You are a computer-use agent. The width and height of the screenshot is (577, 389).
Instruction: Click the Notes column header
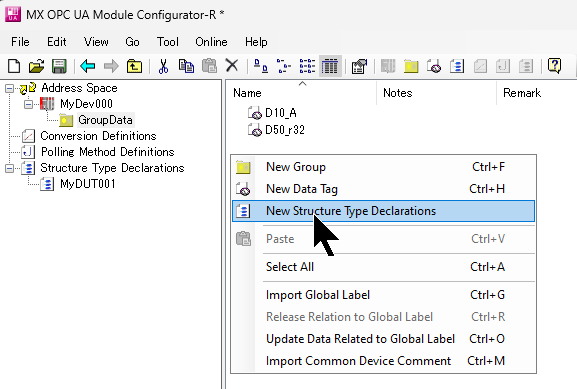click(436, 93)
